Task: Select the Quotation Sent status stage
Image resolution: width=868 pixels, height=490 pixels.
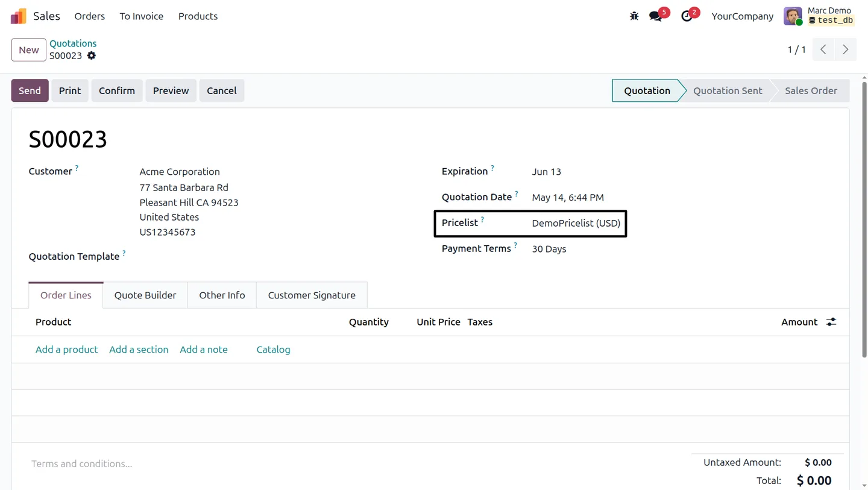Action: coord(728,90)
